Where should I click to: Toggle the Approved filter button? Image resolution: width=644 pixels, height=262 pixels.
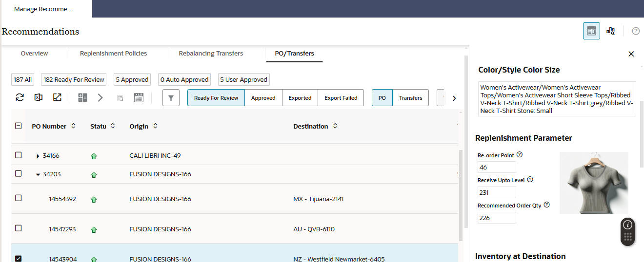(x=263, y=98)
